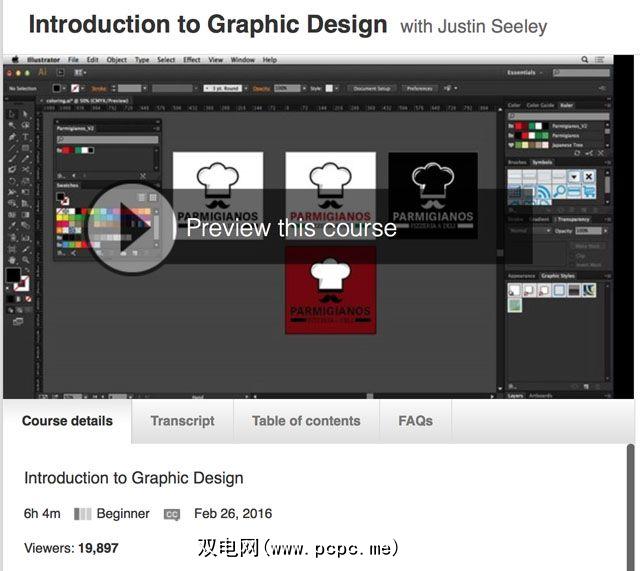The width and height of the screenshot is (640, 571).
Task: Open the stroke profile 3 pt. Round dropdown
Action: point(225,89)
